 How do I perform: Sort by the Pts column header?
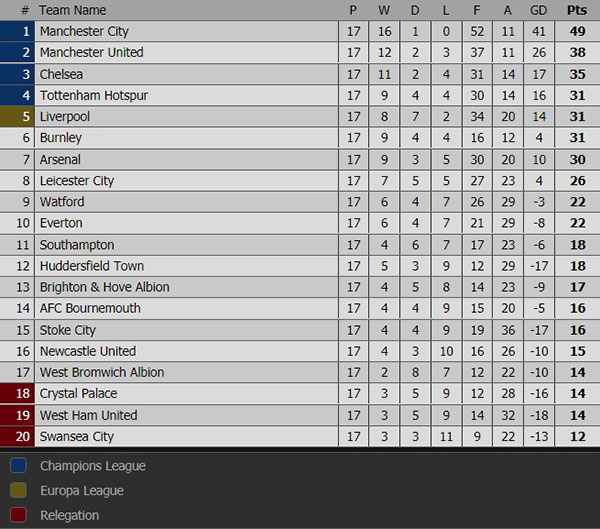[x=576, y=10]
